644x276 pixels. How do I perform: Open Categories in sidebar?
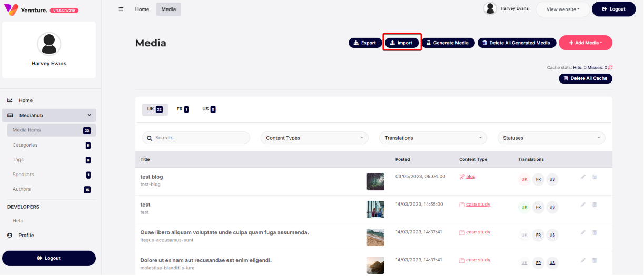point(51,145)
